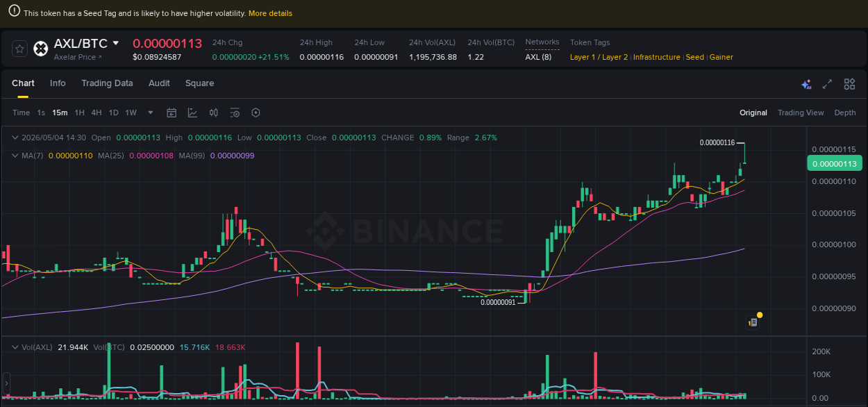This screenshot has width=868, height=407.
Task: Switch to the Info tab
Action: pos(58,83)
